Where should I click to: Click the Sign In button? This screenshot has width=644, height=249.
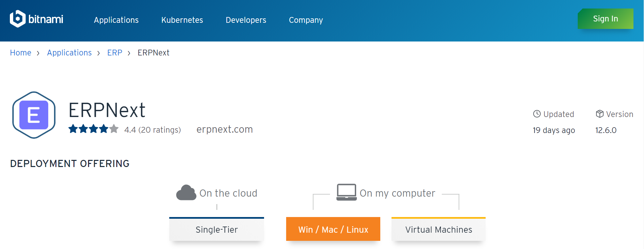[606, 19]
